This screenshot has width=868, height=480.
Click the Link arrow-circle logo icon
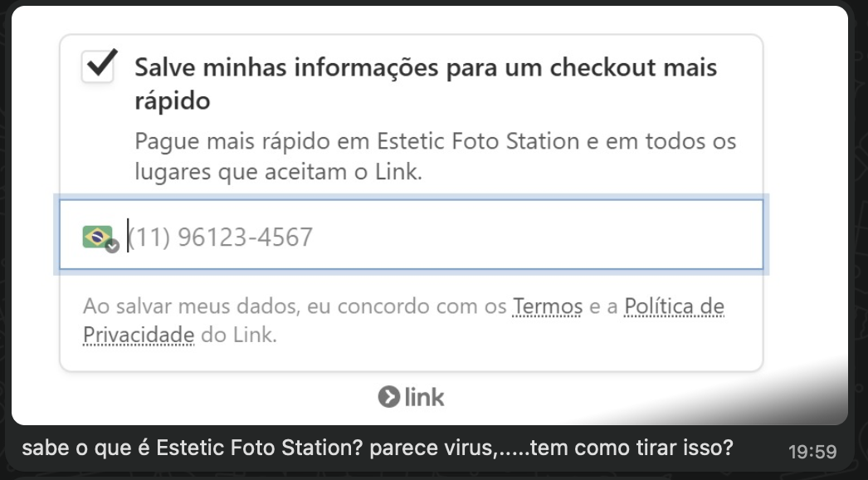click(x=388, y=398)
